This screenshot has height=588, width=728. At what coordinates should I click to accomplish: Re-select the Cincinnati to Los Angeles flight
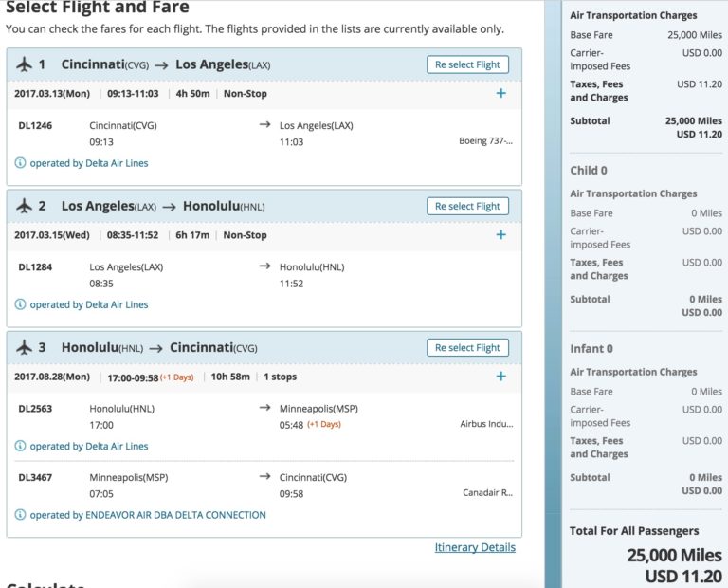467,64
